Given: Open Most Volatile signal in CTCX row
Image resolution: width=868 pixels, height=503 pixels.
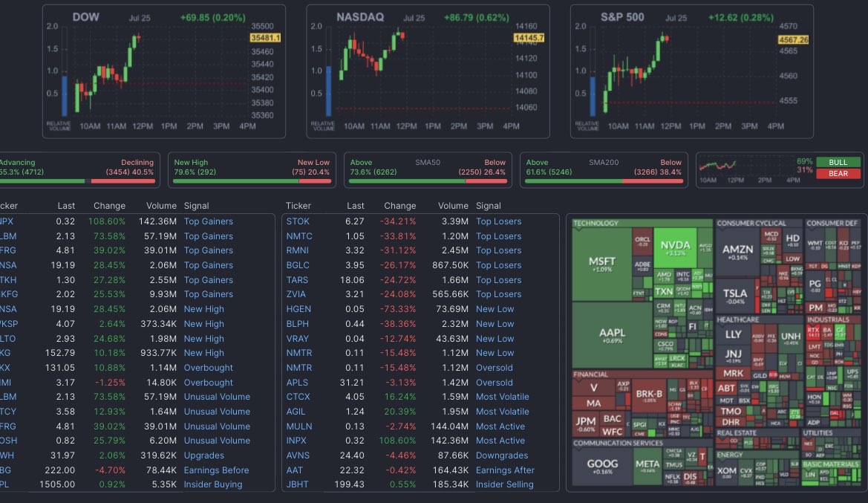Looking at the screenshot, I should (503, 397).
